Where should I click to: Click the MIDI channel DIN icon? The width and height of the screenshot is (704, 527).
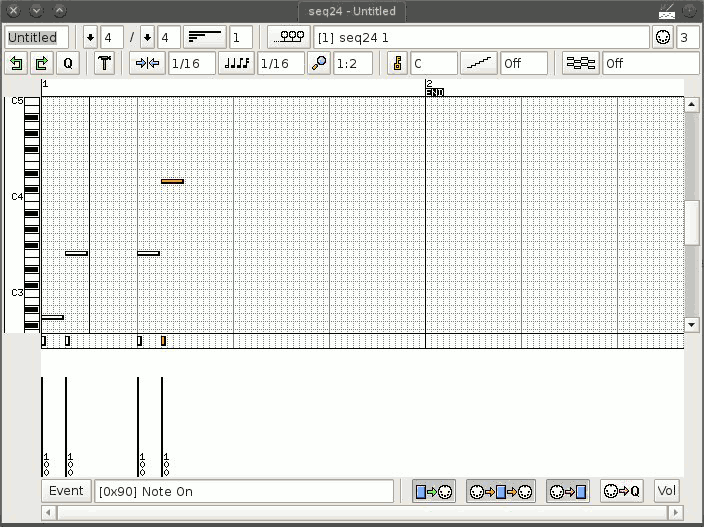pyautogui.click(x=662, y=38)
